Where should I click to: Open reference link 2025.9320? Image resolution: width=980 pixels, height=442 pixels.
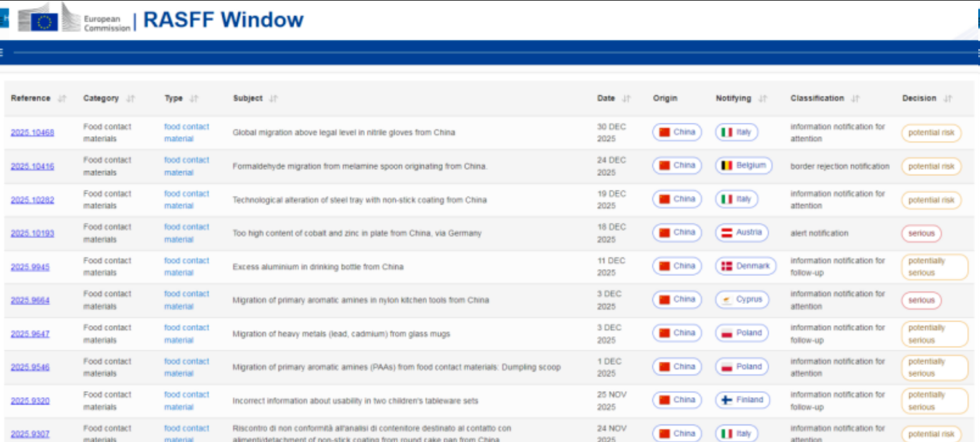[30, 401]
